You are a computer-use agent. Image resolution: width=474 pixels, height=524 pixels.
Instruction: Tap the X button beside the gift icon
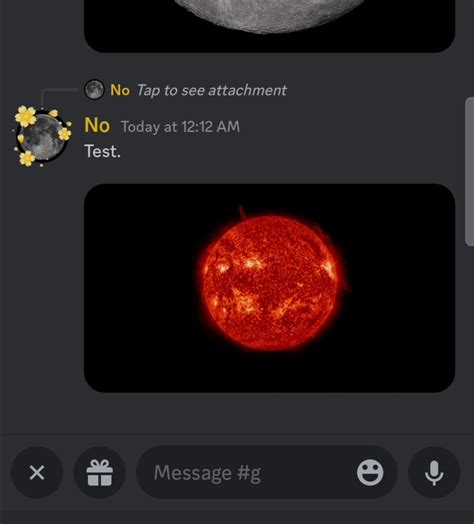[x=37, y=473]
